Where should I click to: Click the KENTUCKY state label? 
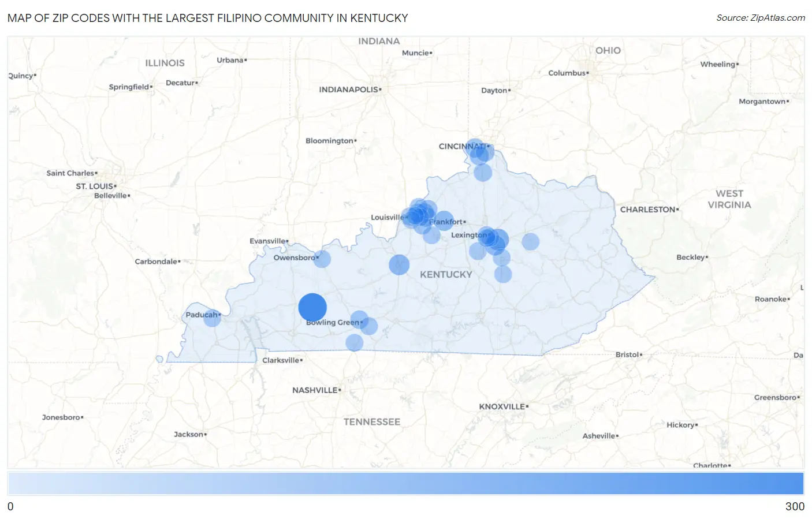[446, 275]
